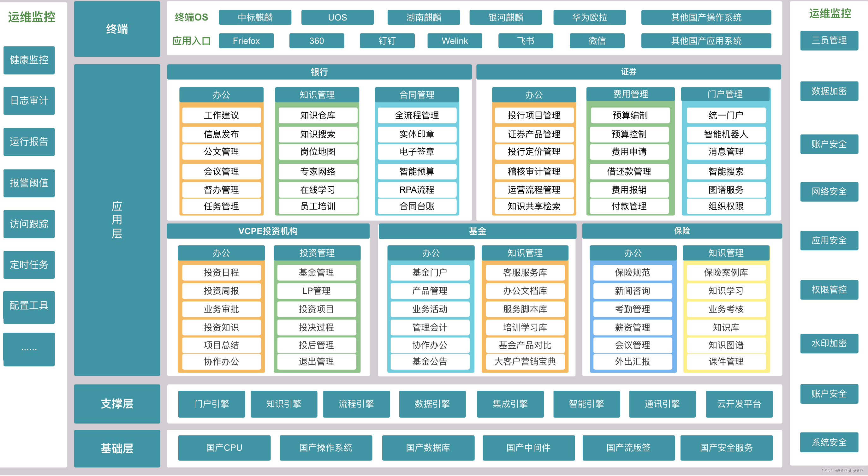Click the 水印加密 box

coord(829,344)
